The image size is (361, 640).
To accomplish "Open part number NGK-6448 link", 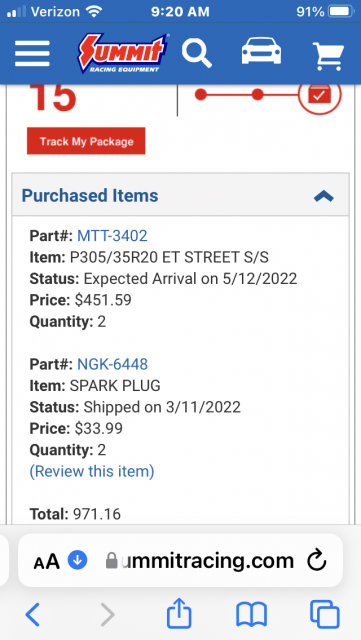I will [x=112, y=364].
